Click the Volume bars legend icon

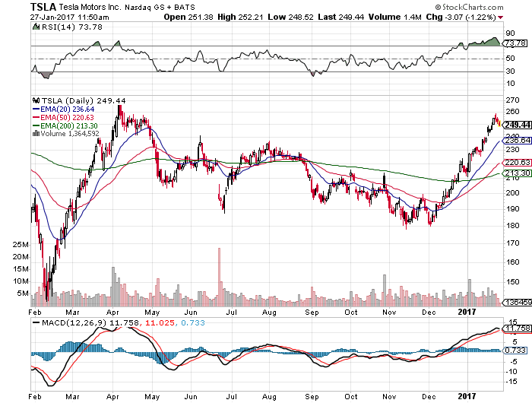pos(36,133)
